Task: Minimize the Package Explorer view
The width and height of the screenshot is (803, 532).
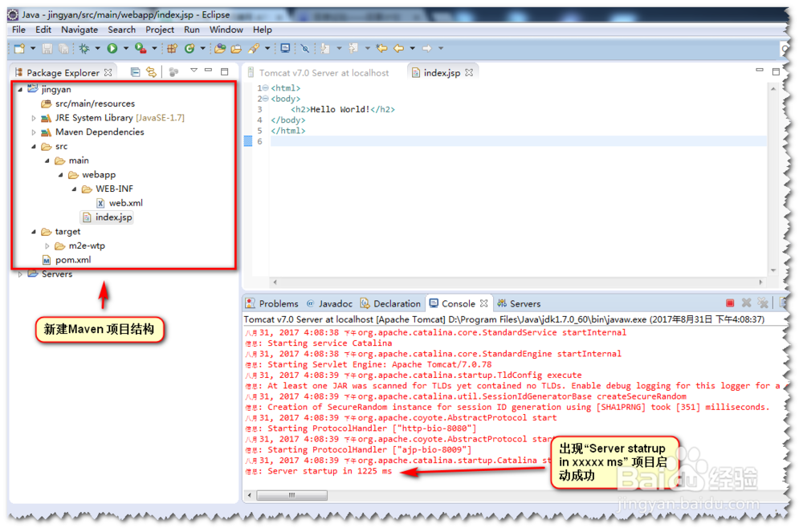Action: click(209, 70)
